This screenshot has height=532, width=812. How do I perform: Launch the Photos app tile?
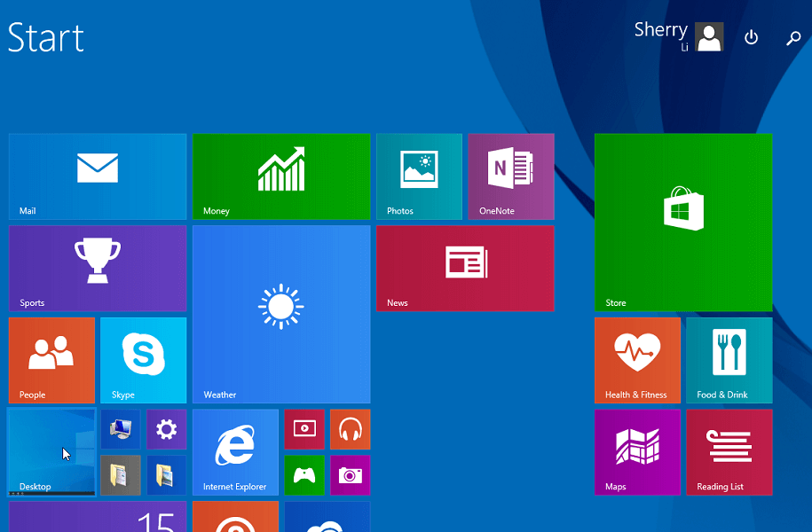[419, 176]
